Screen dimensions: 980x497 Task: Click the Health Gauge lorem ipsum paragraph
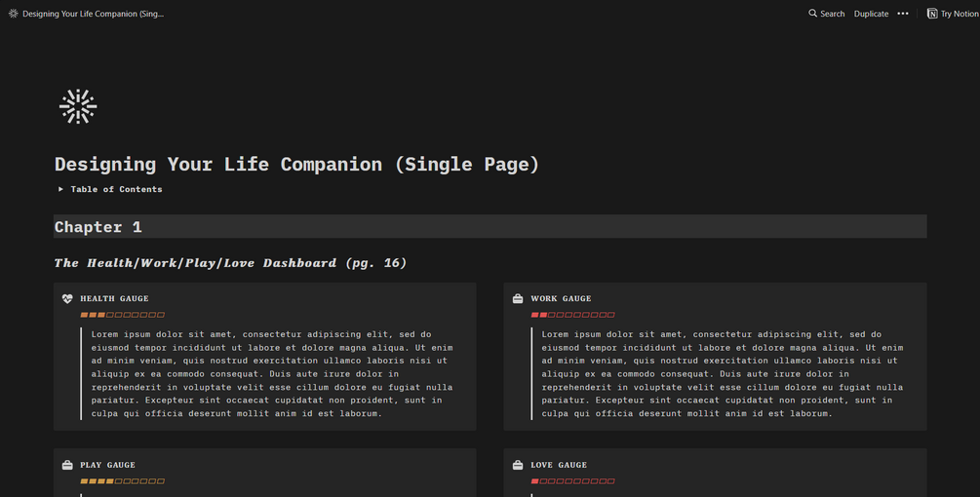[271, 374]
